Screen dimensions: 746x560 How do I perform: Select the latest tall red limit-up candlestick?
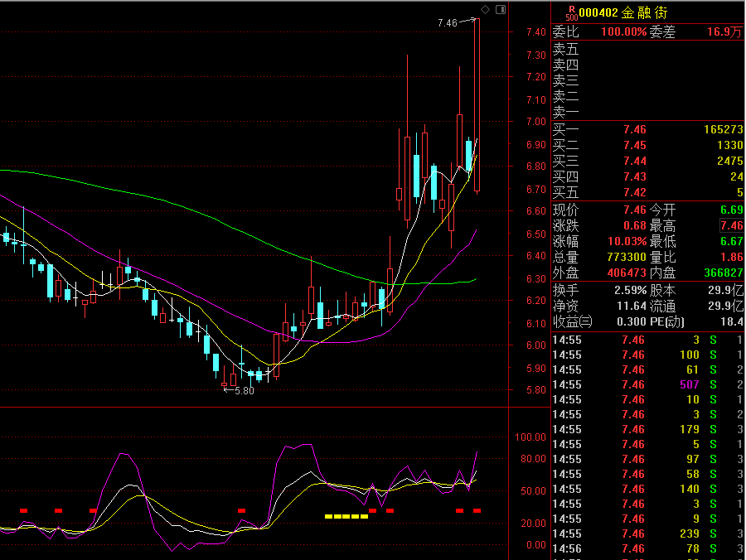[x=477, y=105]
